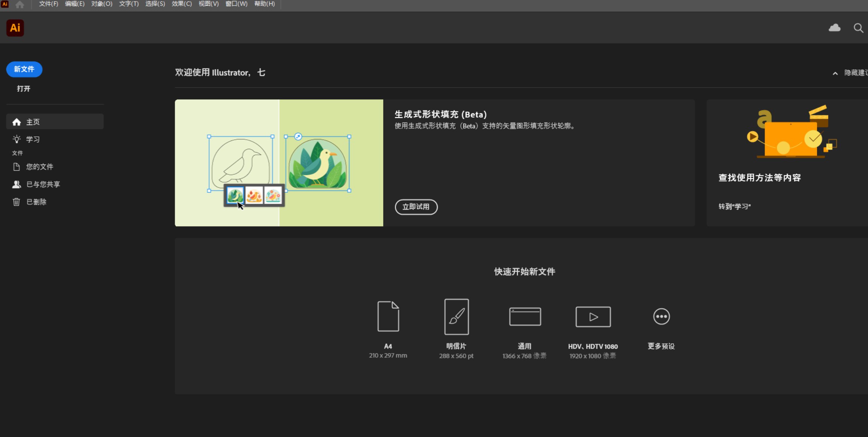
Task: Click the 生成式形状填充 (Beta) heading
Action: coord(441,115)
